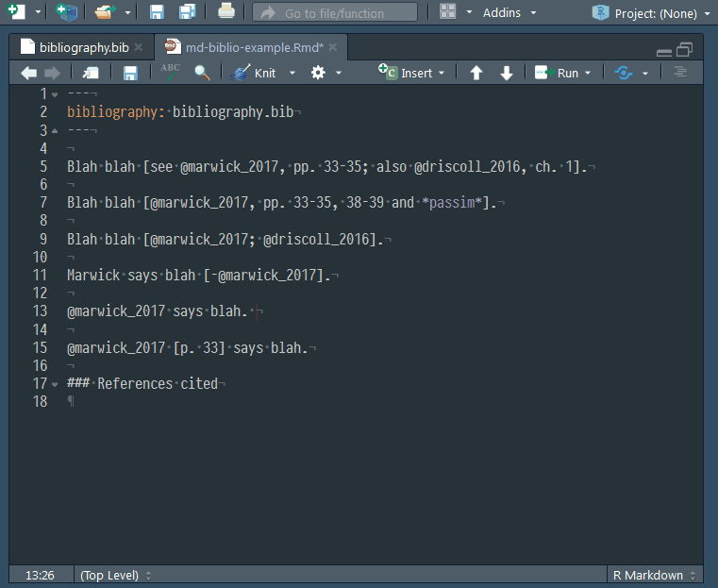Viewport: 718px width, 588px height.
Task: Go to previous chunk with the up arrow
Action: [x=476, y=73]
